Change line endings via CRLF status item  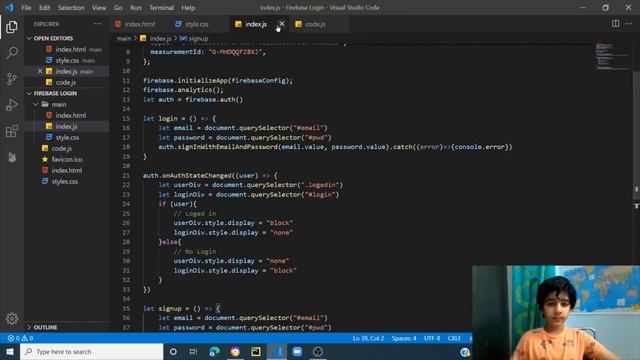[454, 338]
